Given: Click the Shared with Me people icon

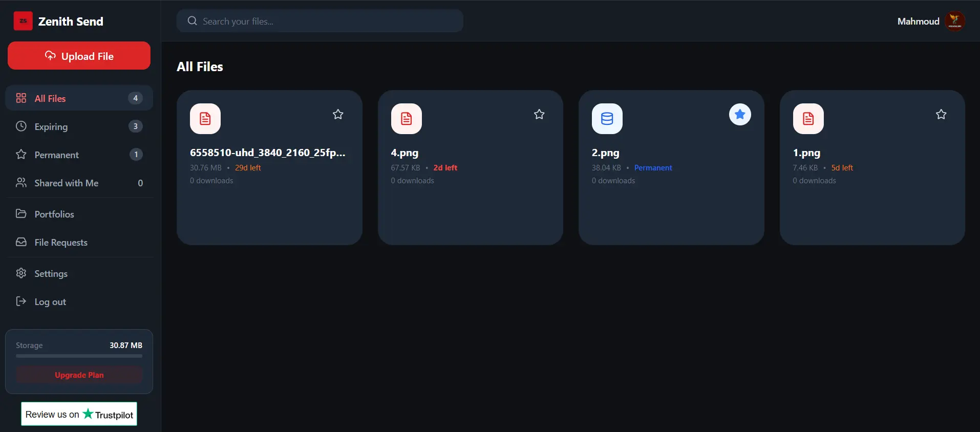Looking at the screenshot, I should [x=21, y=182].
